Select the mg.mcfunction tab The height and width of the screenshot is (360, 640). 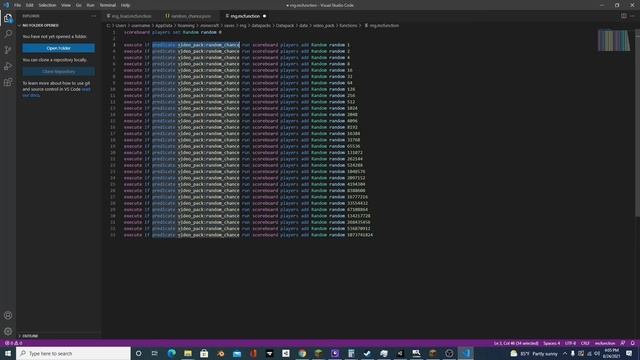[245, 16]
